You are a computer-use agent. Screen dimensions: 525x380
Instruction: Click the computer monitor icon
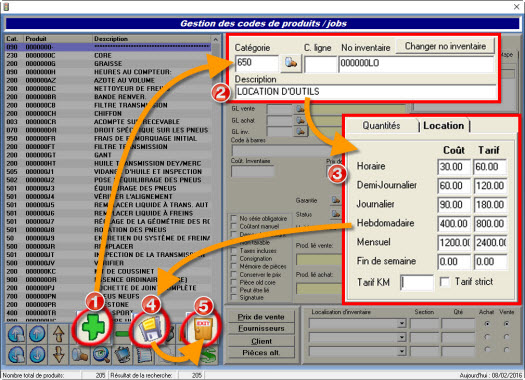123,355
